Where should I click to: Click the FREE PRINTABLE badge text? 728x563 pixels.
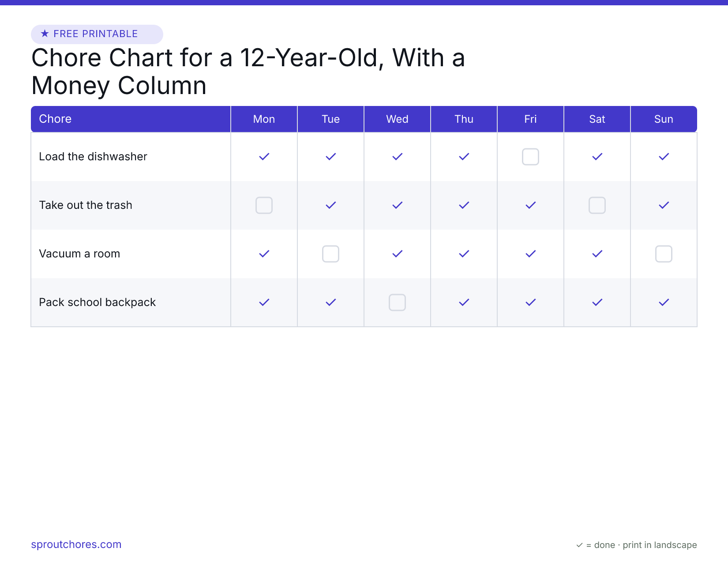tap(96, 34)
